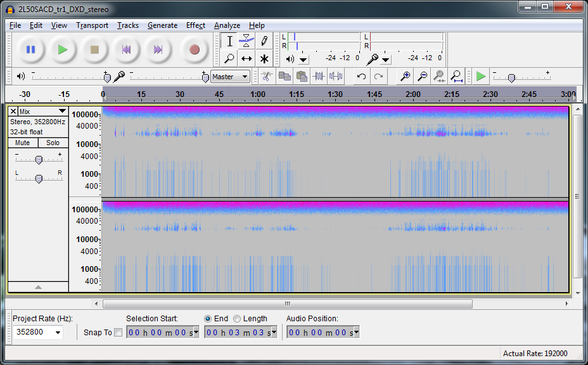This screenshot has height=365, width=588.
Task: Select the Selection (I-beam) tool
Action: [229, 41]
